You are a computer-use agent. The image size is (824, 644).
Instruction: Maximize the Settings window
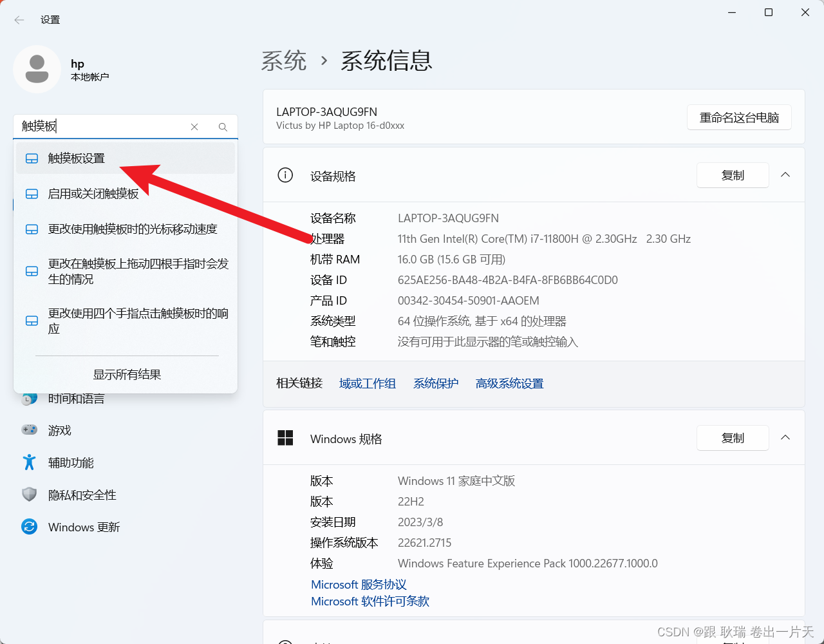click(x=769, y=12)
